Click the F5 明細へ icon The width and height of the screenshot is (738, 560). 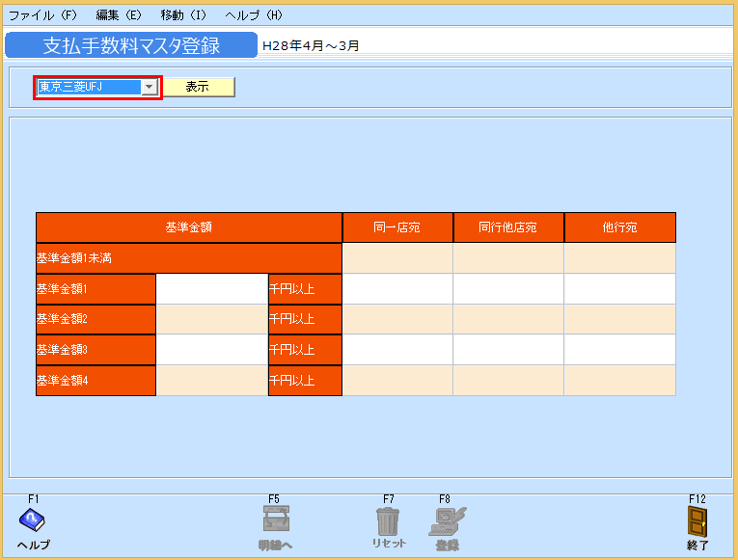(x=275, y=520)
